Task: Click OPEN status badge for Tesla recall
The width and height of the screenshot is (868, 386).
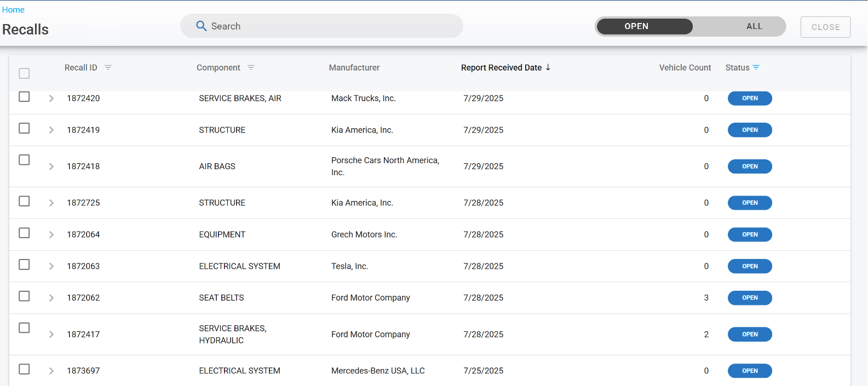Action: [x=749, y=266]
